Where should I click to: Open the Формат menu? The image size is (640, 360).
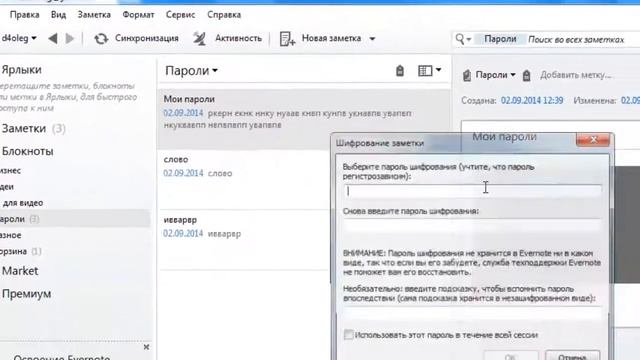click(x=138, y=15)
